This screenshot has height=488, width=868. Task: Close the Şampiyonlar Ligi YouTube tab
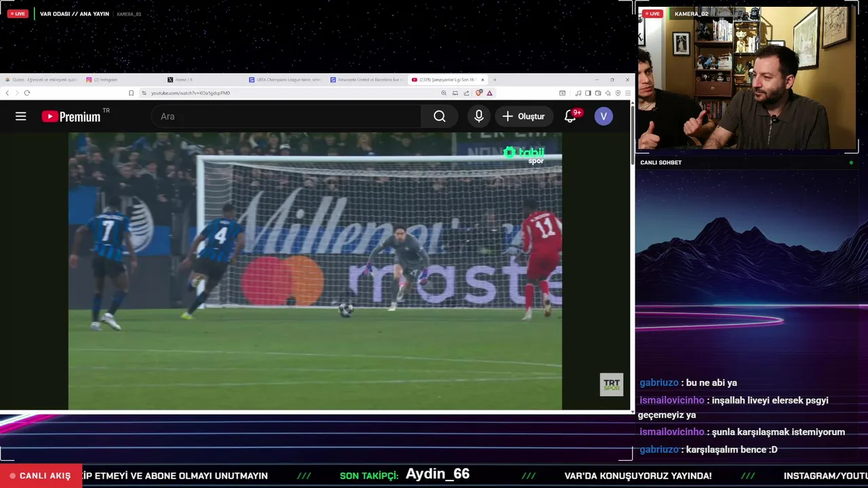coord(483,80)
